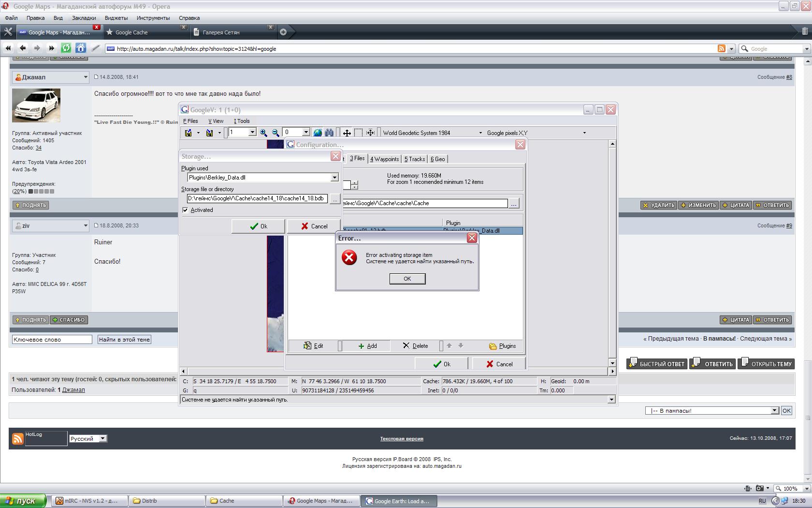Open the Tools menu in GoogleV
This screenshot has width=812, height=508.
point(242,121)
